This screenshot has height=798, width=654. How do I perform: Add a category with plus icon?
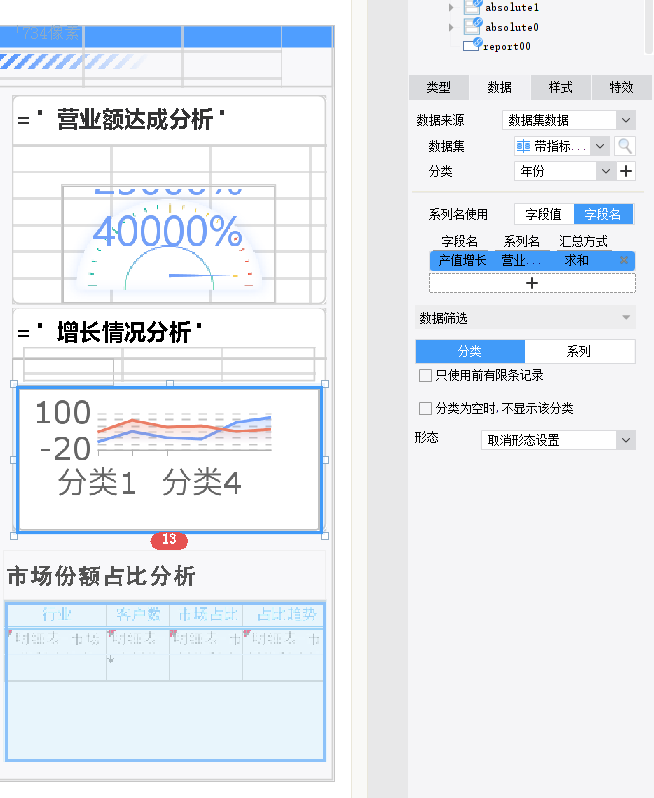coord(626,171)
